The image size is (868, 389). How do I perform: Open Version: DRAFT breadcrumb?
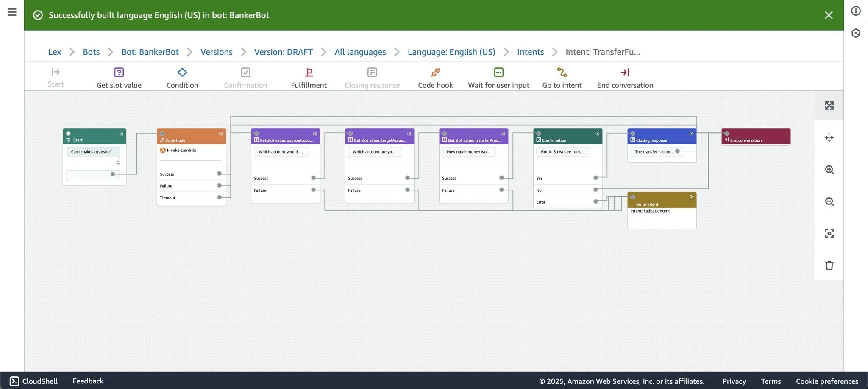coord(284,52)
